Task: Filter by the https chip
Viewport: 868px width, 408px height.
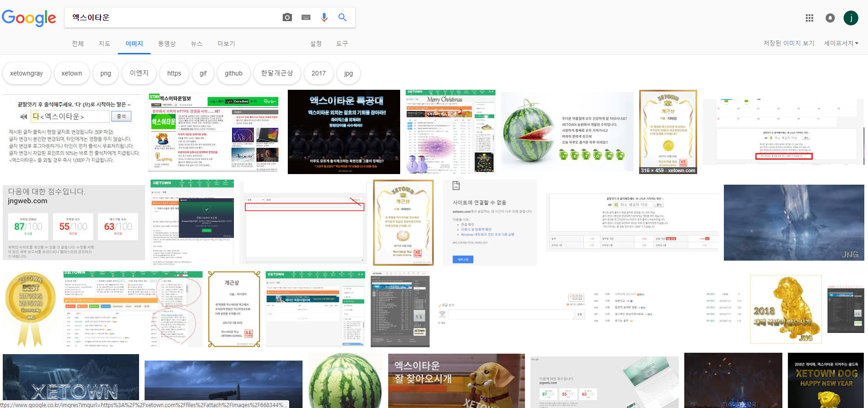Action: (174, 73)
